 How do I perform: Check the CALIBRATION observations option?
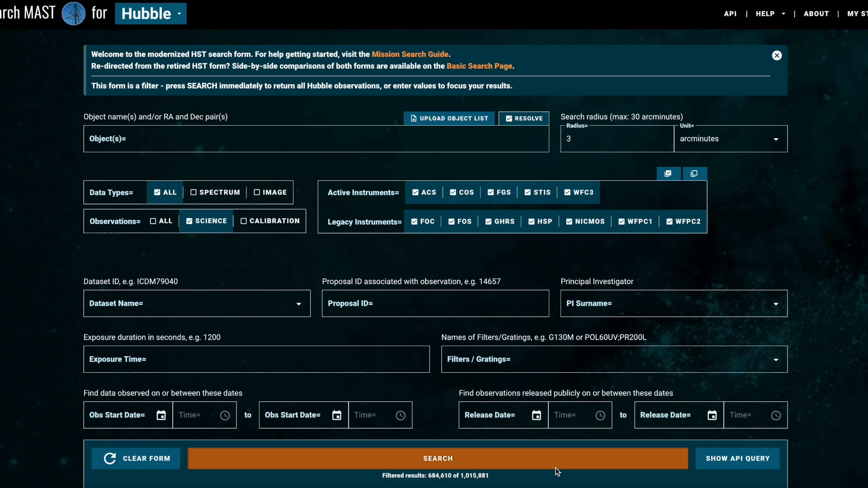pos(270,221)
